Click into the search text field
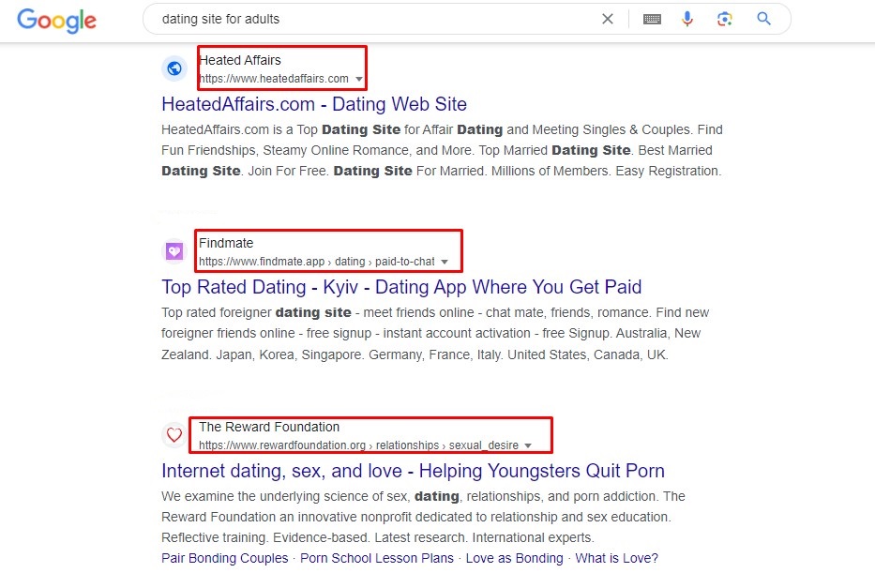The width and height of the screenshot is (875, 588). click(x=374, y=19)
